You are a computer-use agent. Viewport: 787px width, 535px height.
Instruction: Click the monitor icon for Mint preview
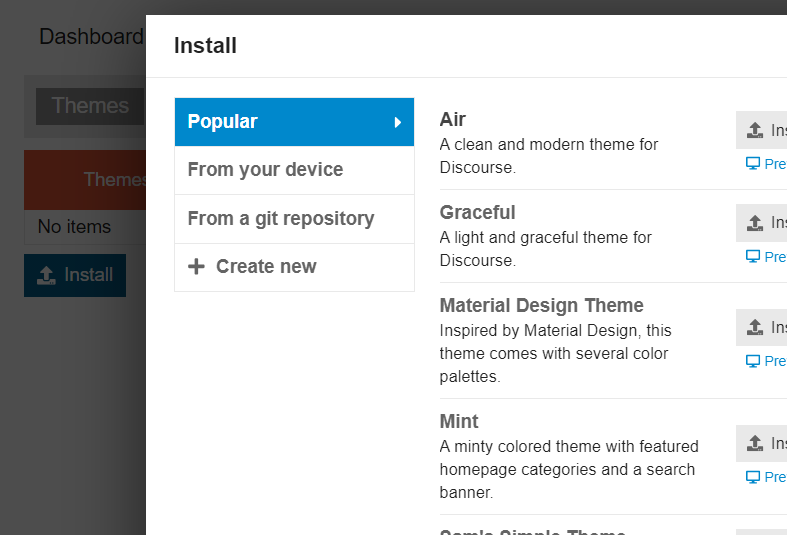(x=753, y=477)
